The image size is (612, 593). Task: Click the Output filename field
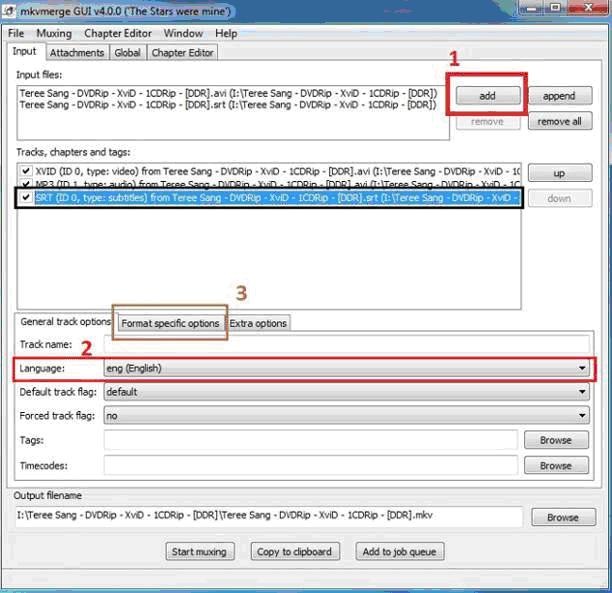tap(269, 516)
